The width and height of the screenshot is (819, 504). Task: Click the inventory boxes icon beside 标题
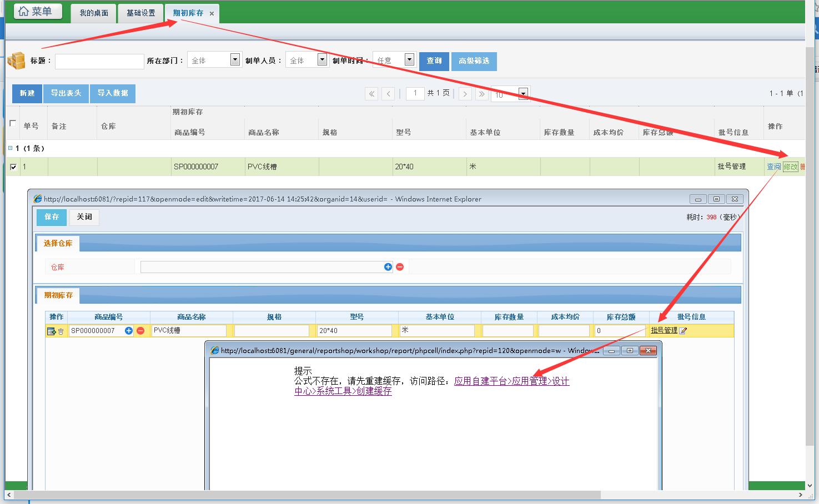coord(17,61)
